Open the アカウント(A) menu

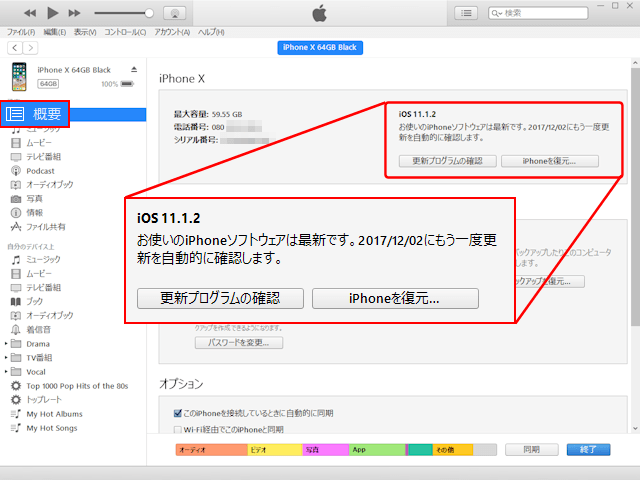point(172,32)
